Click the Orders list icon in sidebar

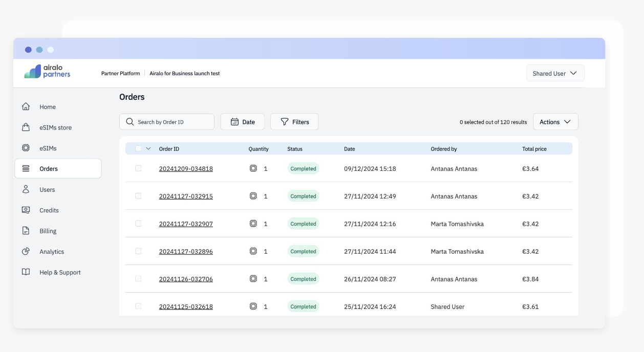pyautogui.click(x=26, y=168)
